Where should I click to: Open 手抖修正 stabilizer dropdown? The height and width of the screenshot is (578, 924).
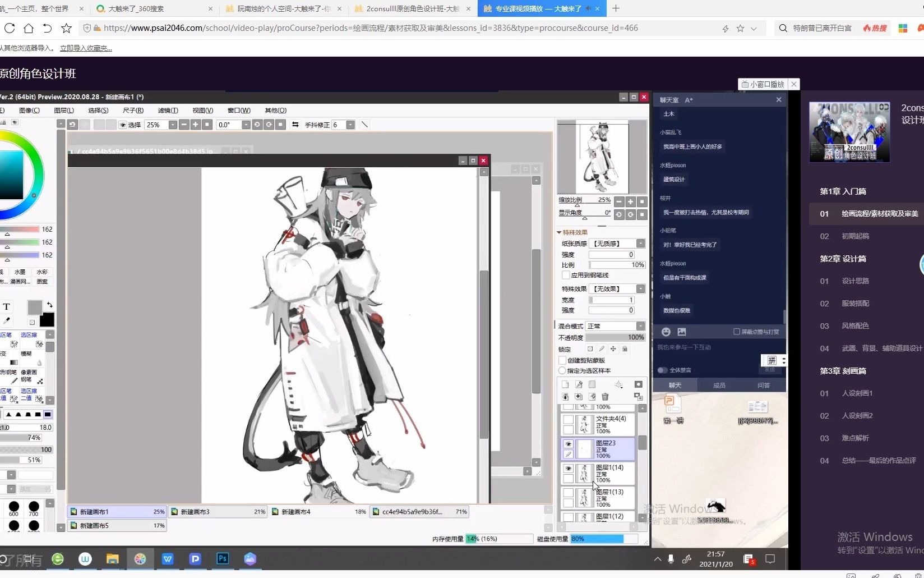[x=350, y=125]
